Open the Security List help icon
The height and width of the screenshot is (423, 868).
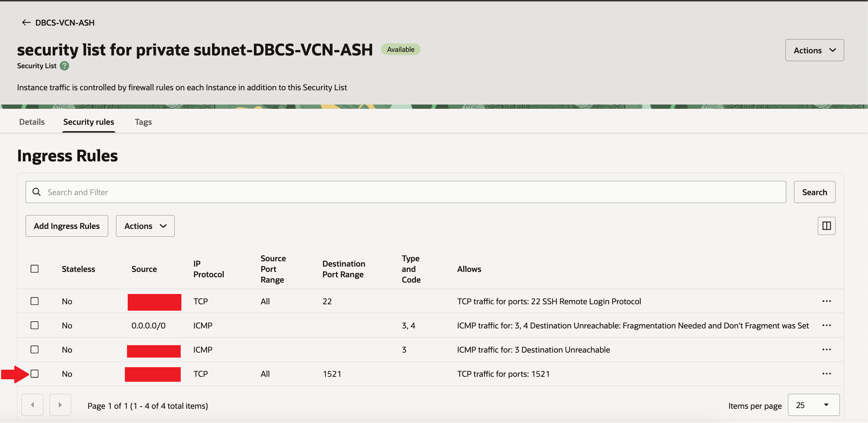pyautogui.click(x=64, y=66)
